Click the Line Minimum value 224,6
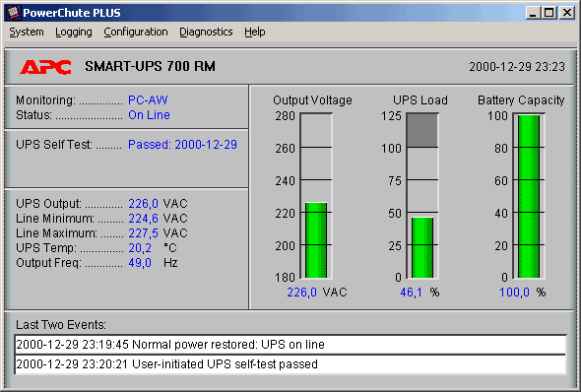The width and height of the screenshot is (581, 392). click(143, 219)
